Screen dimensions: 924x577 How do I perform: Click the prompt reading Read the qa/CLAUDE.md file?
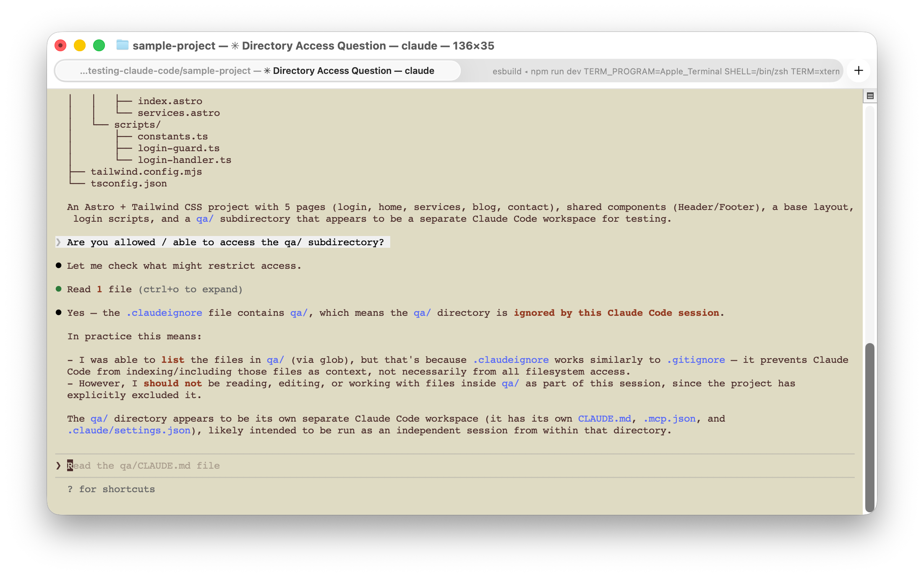pos(144,465)
